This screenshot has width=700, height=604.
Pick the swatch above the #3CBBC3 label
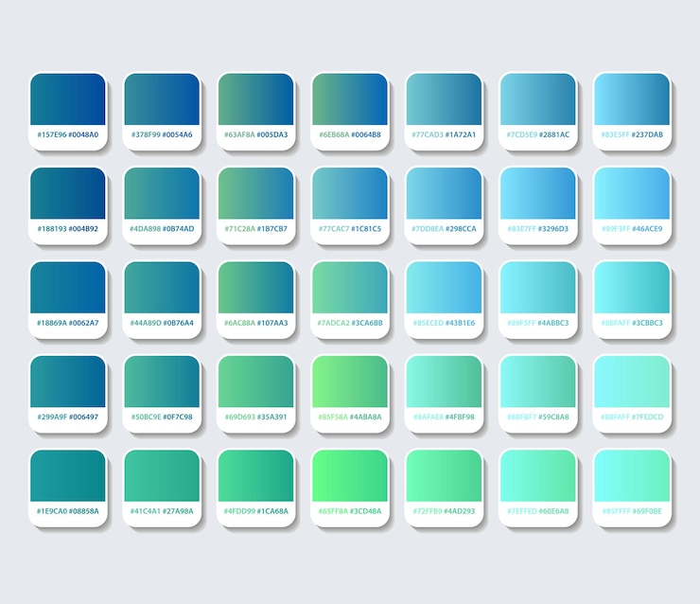(632, 288)
